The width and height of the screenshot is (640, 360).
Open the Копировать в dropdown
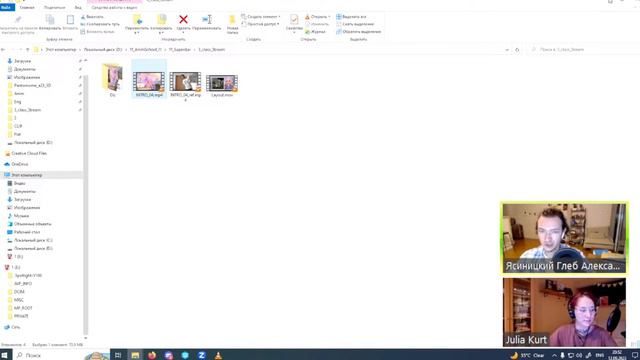(x=161, y=24)
